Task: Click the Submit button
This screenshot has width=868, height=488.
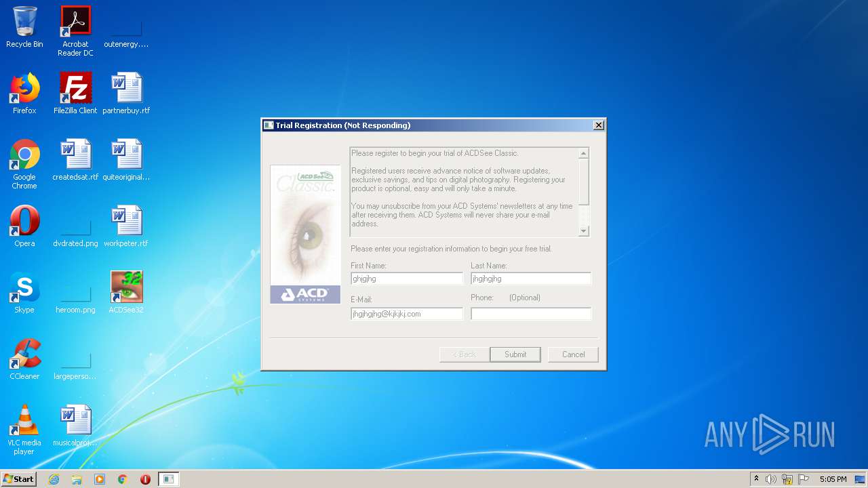Action: coord(515,354)
